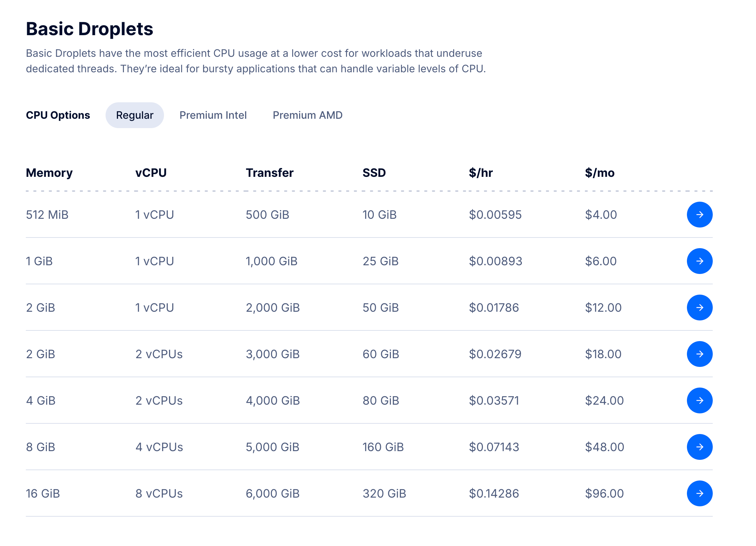Click the vCPU column header
This screenshot has height=546, width=756.
click(x=151, y=173)
